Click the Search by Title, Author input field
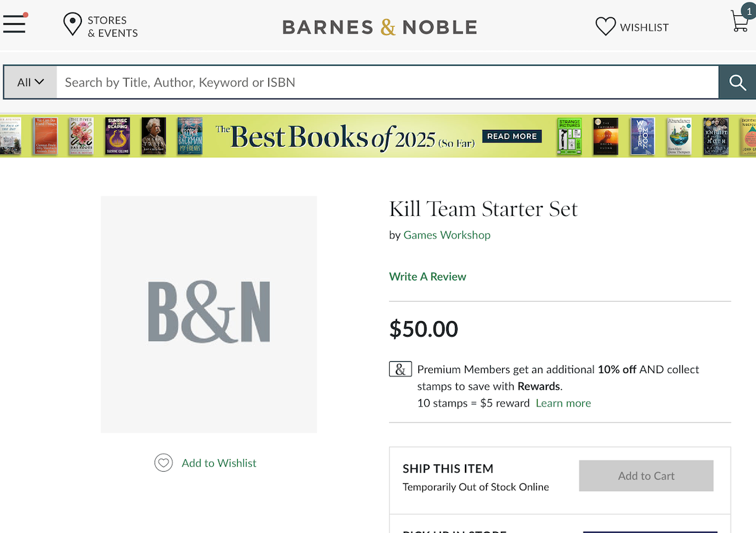The image size is (756, 533). [x=386, y=83]
